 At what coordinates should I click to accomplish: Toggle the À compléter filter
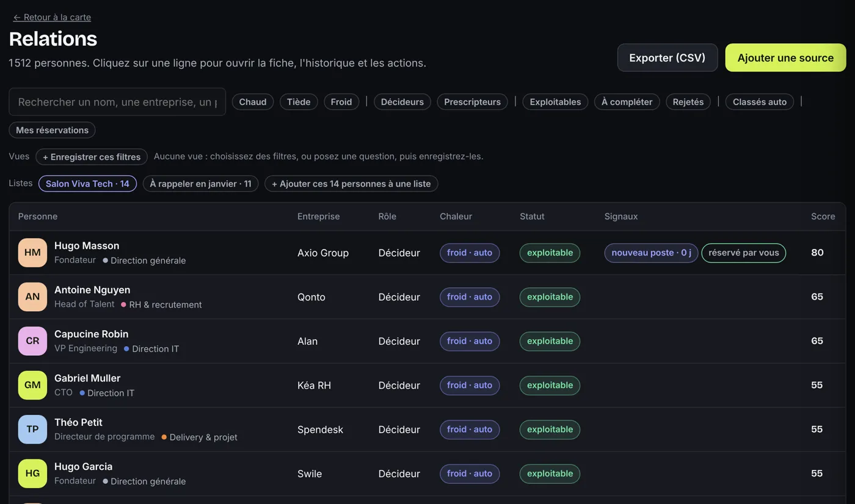tap(627, 102)
